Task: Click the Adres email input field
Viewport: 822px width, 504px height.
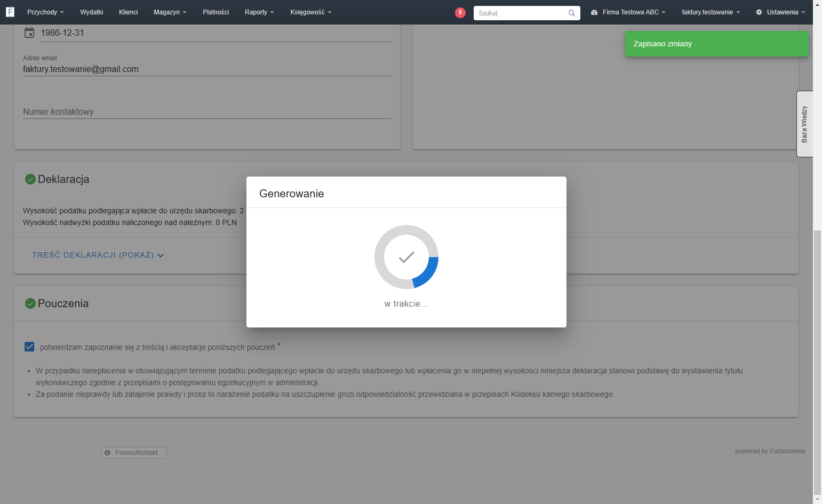Action: pyautogui.click(x=207, y=69)
